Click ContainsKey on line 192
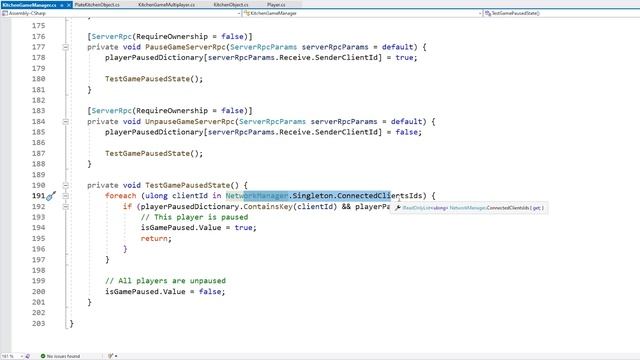640x360 pixels. [x=268, y=207]
